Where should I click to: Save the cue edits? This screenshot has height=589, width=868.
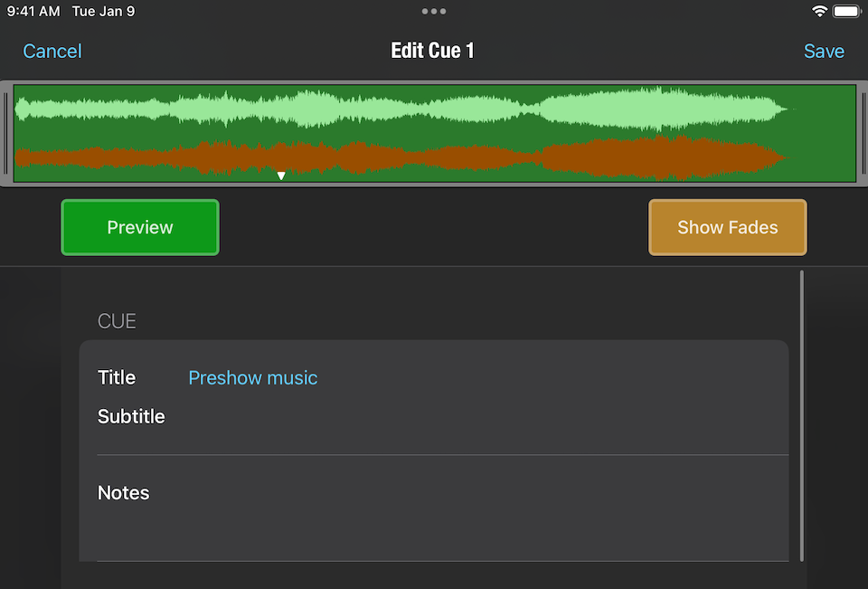pyautogui.click(x=824, y=52)
